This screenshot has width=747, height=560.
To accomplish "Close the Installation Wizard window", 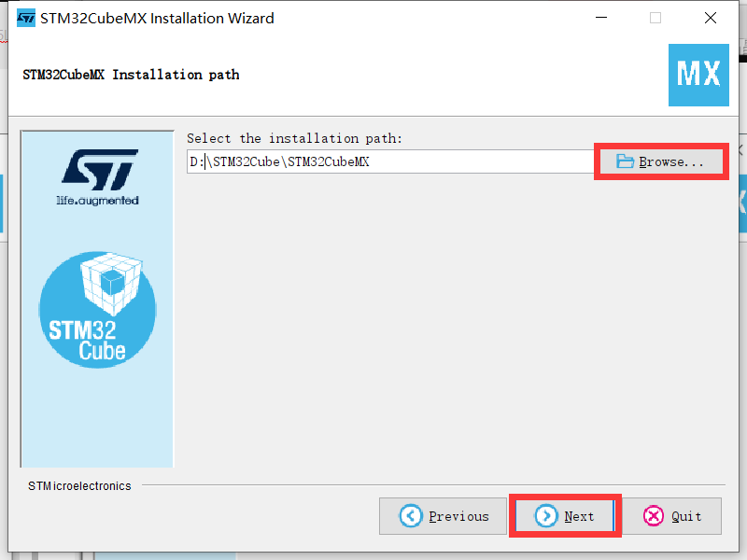I will pos(711,18).
